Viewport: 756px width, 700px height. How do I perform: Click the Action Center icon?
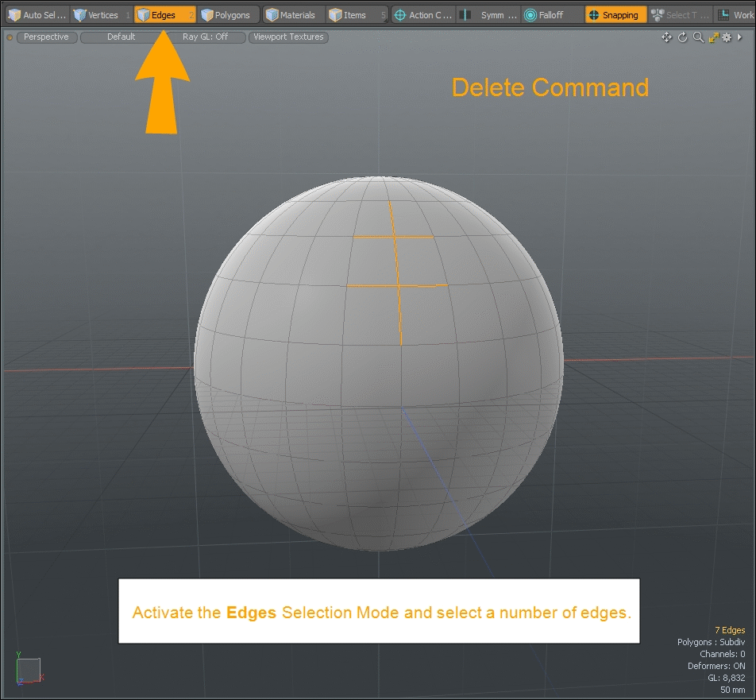pos(400,15)
